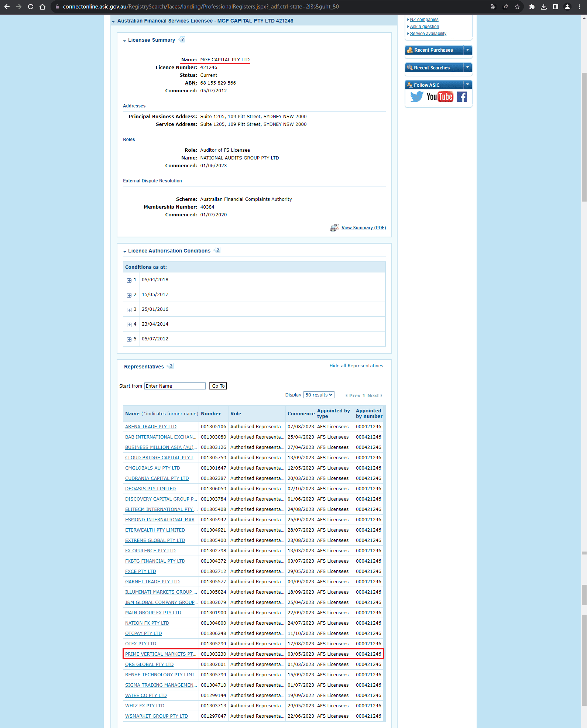587x728 pixels.
Task: Open browser downloads icon
Action: [x=544, y=7]
